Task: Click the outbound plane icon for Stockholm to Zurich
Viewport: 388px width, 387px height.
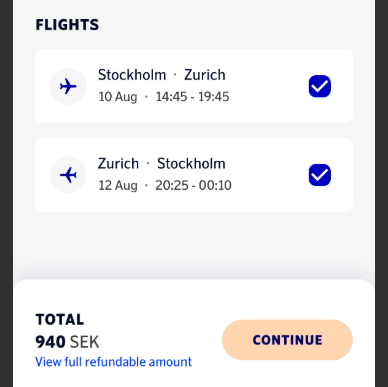Action: (68, 87)
